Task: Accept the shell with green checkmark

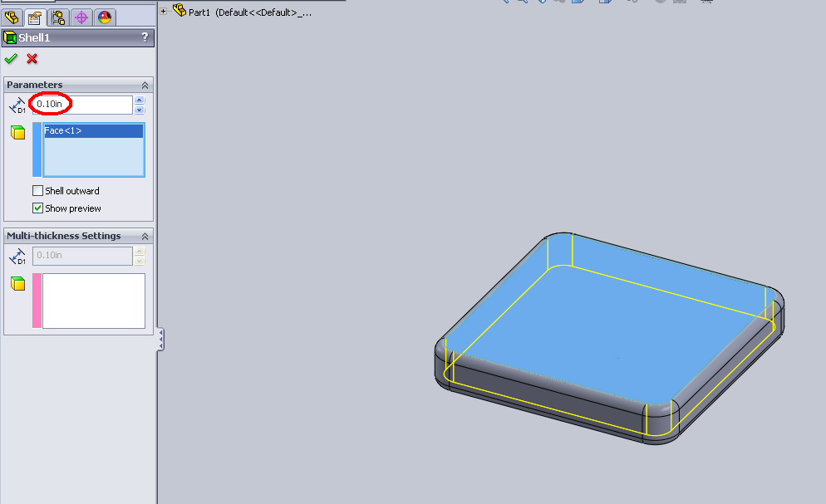Action: [x=11, y=58]
